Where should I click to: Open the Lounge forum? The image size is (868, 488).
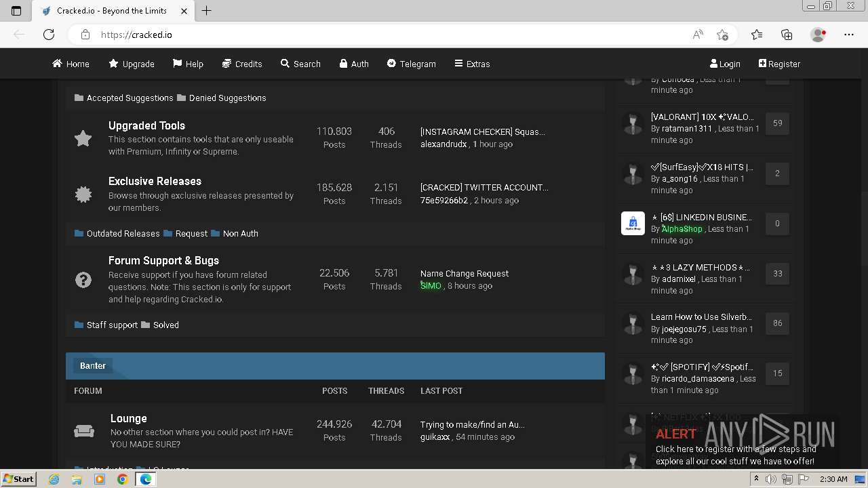(129, 418)
